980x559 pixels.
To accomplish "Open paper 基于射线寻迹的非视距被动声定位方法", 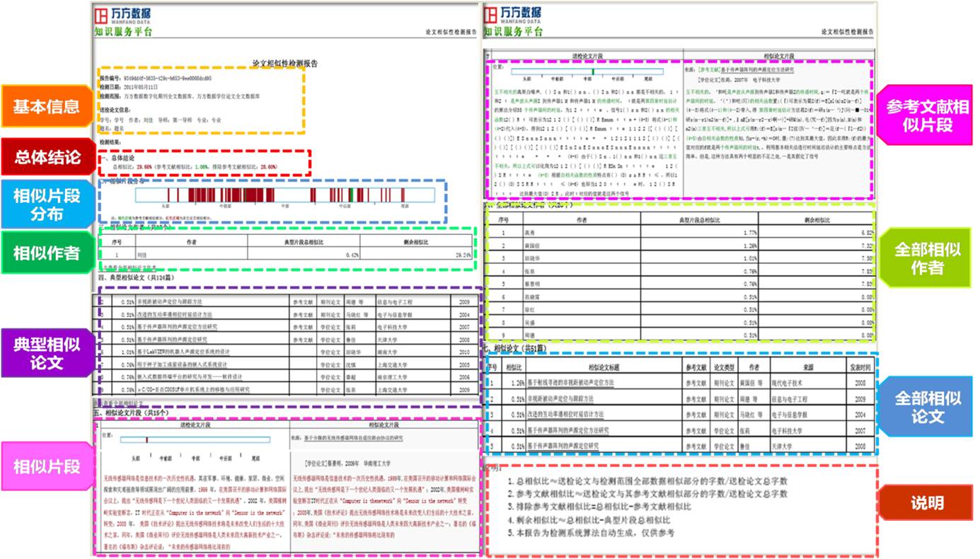I will tap(571, 382).
